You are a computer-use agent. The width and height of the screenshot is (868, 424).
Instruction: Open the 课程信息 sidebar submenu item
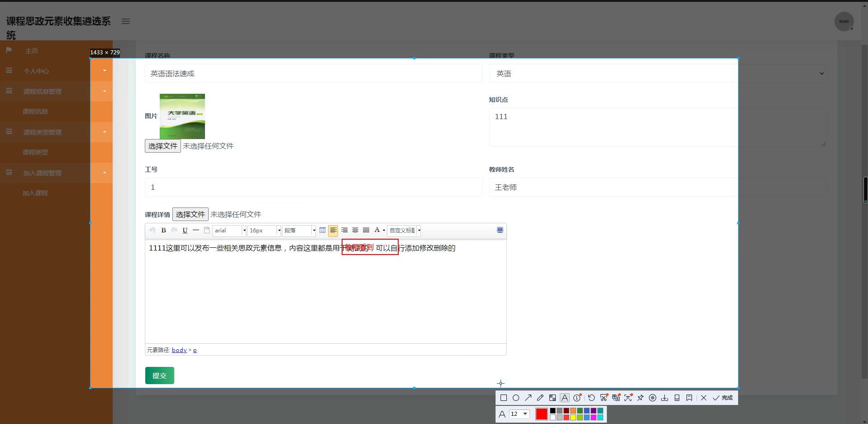[x=35, y=111]
